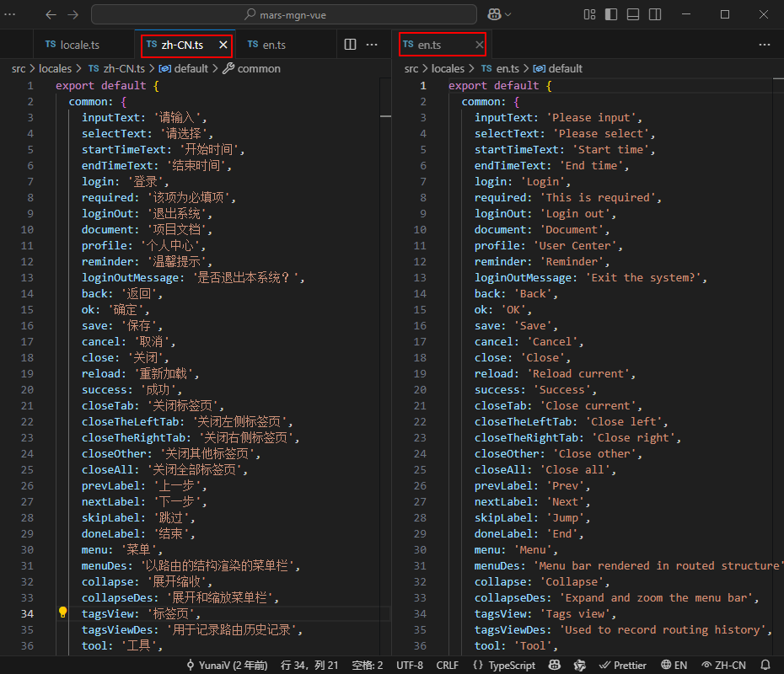Open the en.ts file breadcrumb

coord(500,68)
